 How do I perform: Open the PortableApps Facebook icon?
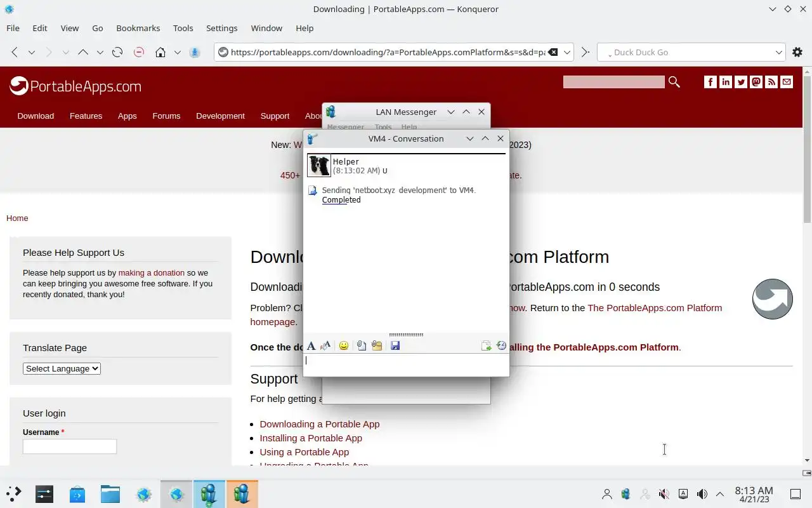pyautogui.click(x=710, y=82)
